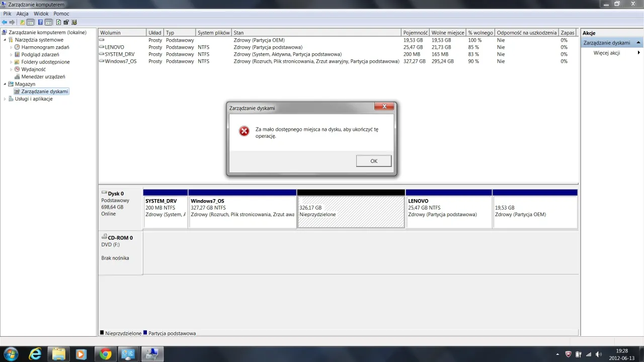Click the blue Help question mark icon
The image size is (644, 362).
(40, 22)
